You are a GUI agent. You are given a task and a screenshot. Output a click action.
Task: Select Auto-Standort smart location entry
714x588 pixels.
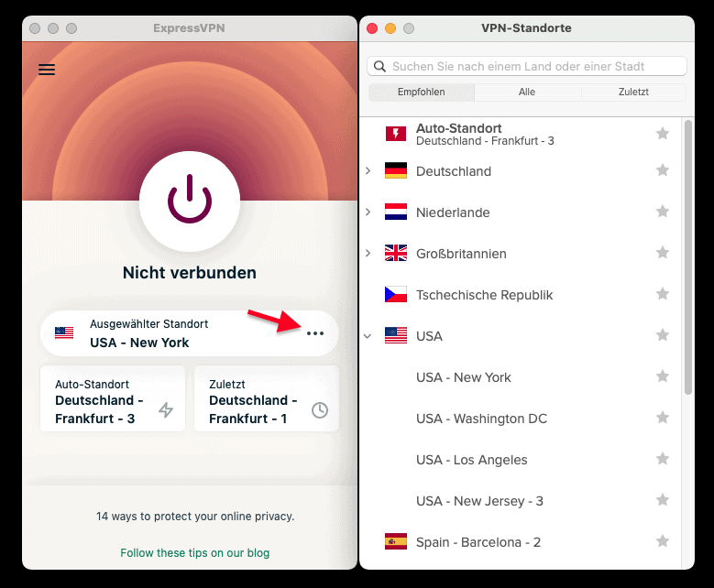pos(522,134)
